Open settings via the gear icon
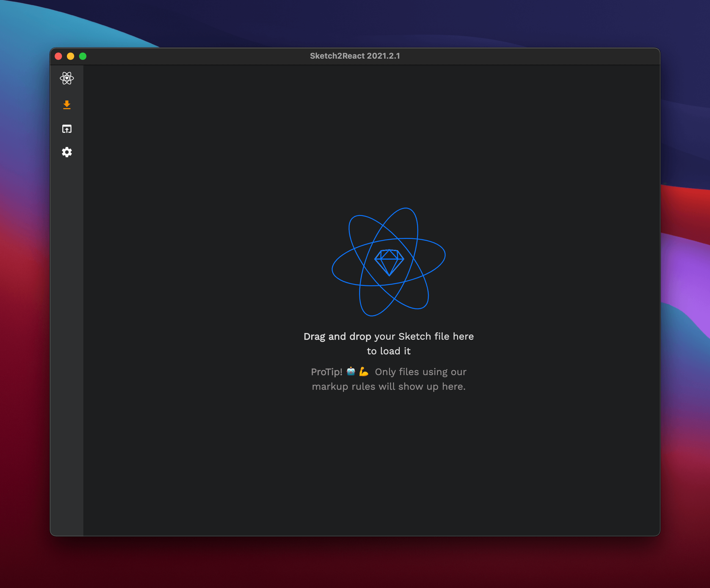 tap(67, 152)
